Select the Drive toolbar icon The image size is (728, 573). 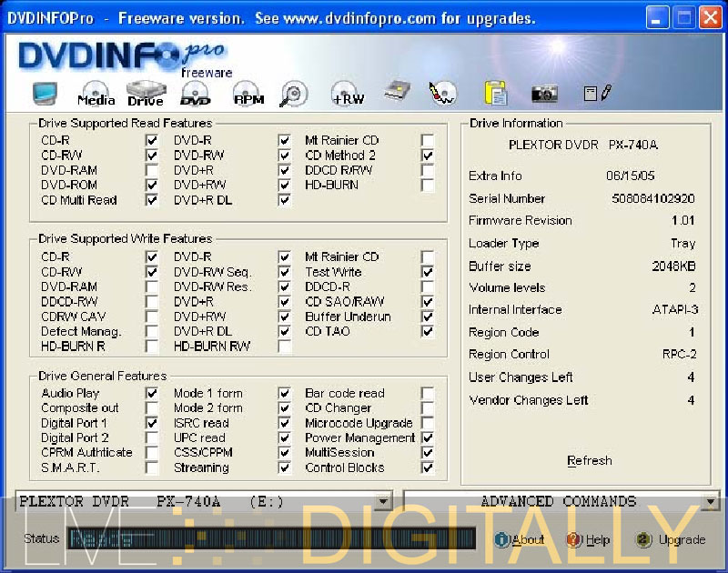[x=145, y=94]
